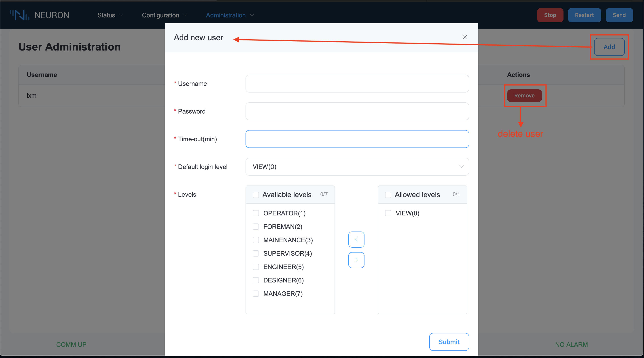Check the OPERATOR(1) level
Image resolution: width=644 pixels, height=358 pixels.
point(256,213)
